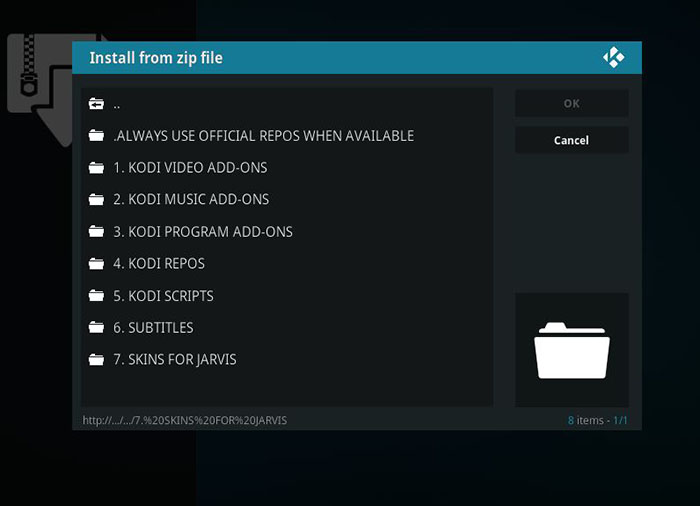Image resolution: width=700 pixels, height=506 pixels.
Task: Click the path URL in status bar
Action: 185,420
